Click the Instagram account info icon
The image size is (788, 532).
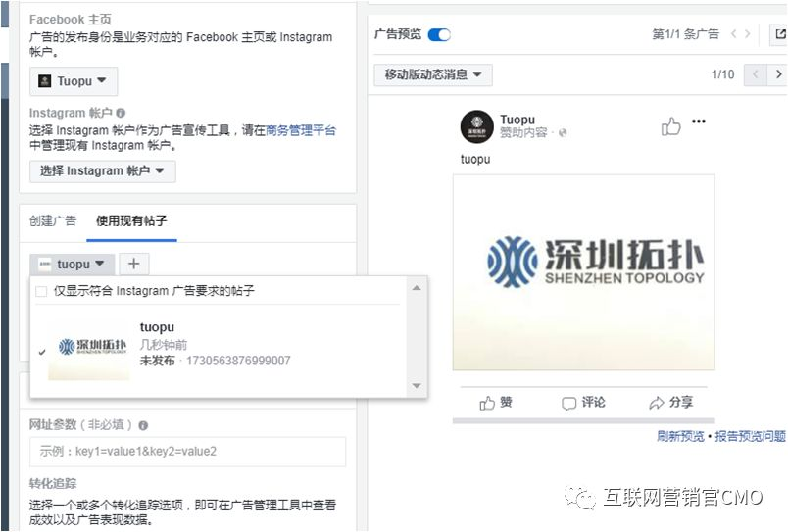click(x=121, y=113)
